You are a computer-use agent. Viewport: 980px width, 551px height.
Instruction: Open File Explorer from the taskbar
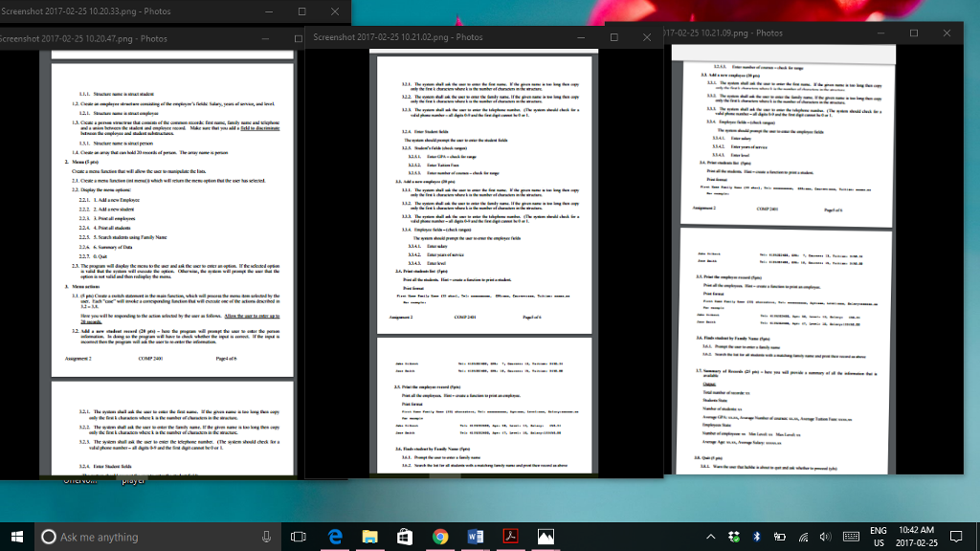pos(369,537)
